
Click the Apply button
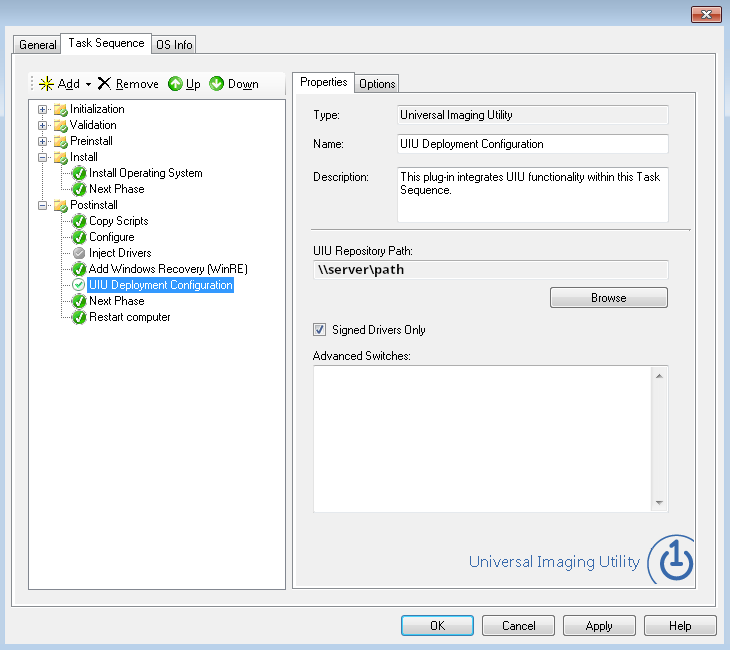pyautogui.click(x=599, y=626)
